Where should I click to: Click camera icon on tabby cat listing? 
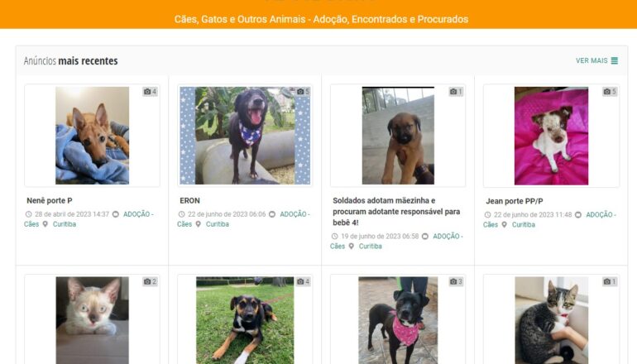coord(606,281)
